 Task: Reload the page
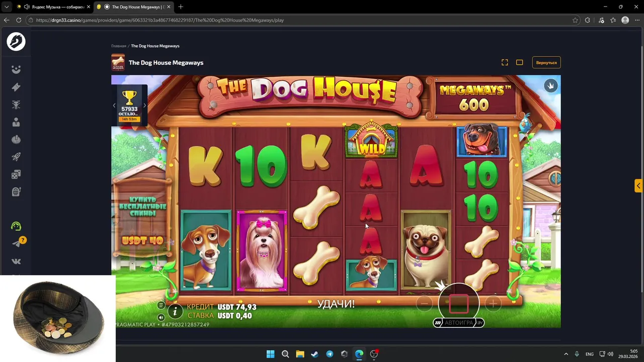[19, 20]
